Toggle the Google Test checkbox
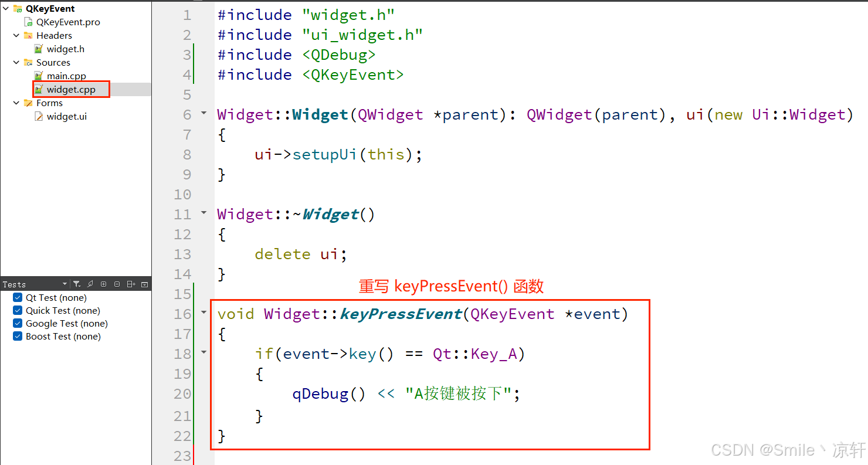This screenshot has width=868, height=465. click(17, 324)
